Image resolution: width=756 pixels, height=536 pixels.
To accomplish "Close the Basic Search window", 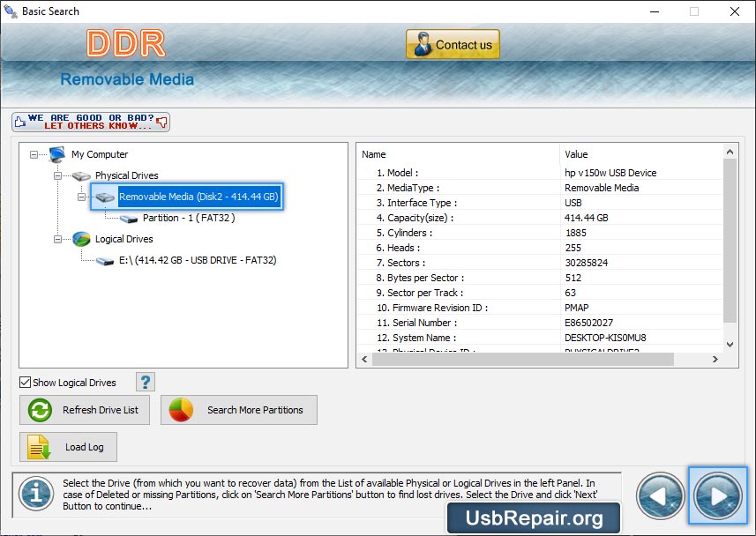I will (734, 11).
